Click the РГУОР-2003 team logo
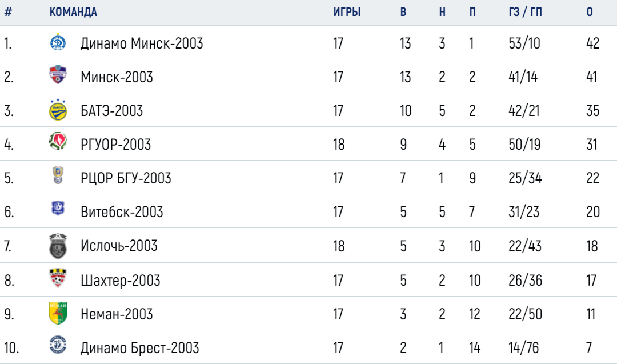 pos(58,142)
